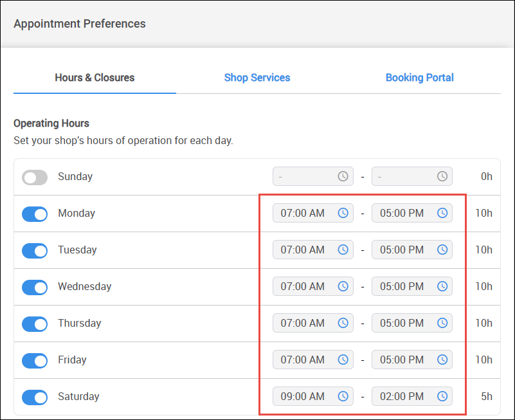Viewport: 515px width, 420px height.
Task: Edit Tuesday 07:00 AM opening time
Action: coord(313,250)
